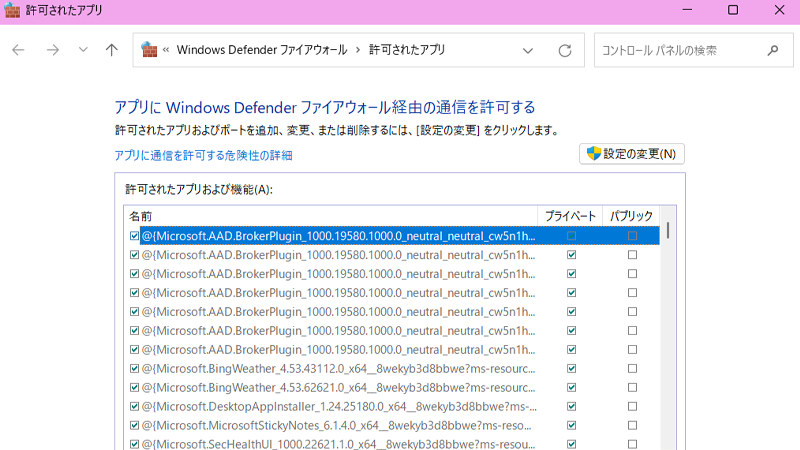Toggle プライベート checkbox of highlighted AAD.BrokerPlugin row
Screen dimensions: 800x450
tap(571, 236)
